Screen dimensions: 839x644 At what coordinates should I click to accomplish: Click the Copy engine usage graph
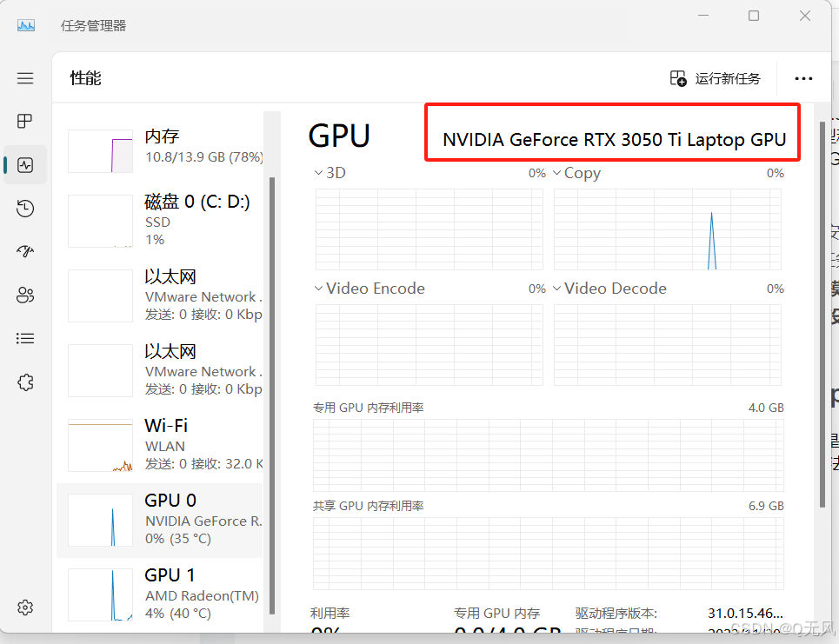point(667,229)
